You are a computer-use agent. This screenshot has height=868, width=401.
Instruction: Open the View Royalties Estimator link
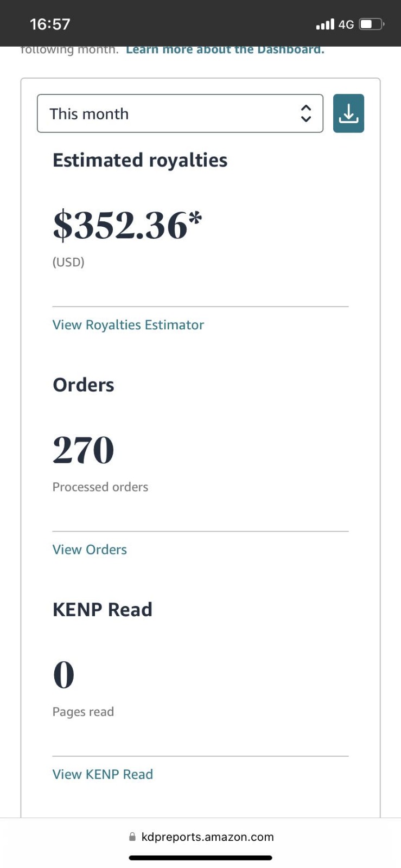tap(128, 325)
